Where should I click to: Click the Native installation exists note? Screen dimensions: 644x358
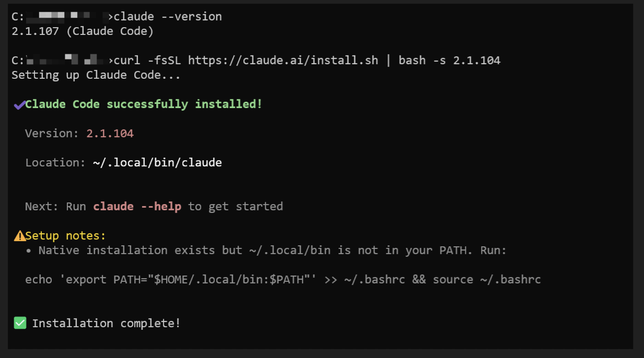(272, 250)
